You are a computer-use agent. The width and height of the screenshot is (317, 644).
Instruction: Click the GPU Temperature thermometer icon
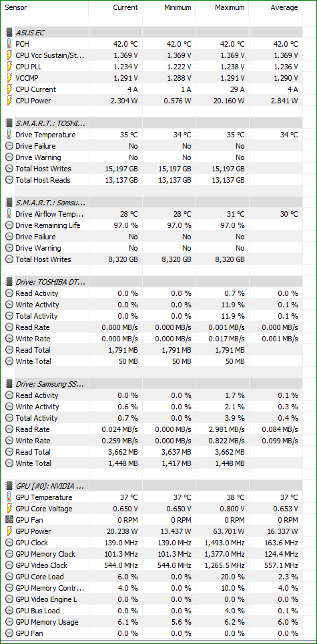(x=9, y=497)
